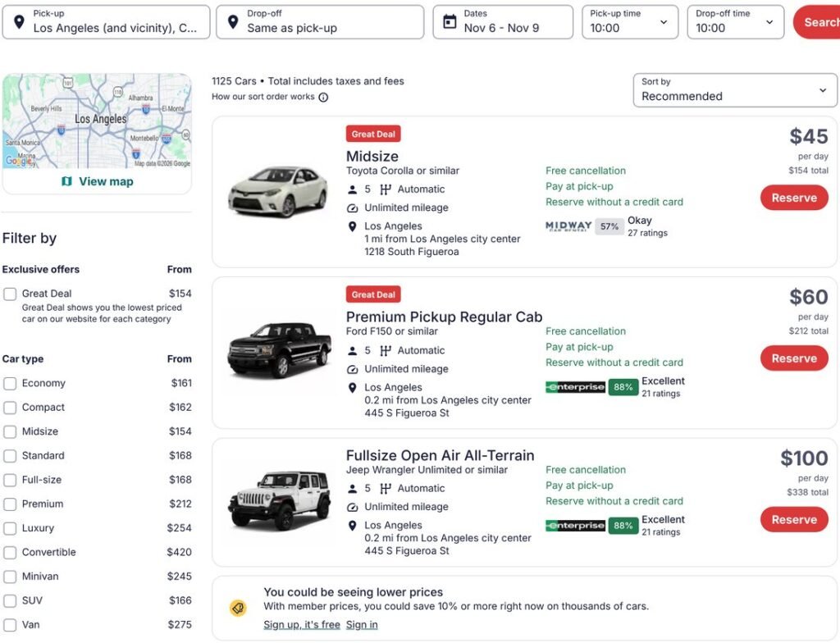The image size is (840, 643).
Task: Check the Van car type filter
Action: [10, 625]
